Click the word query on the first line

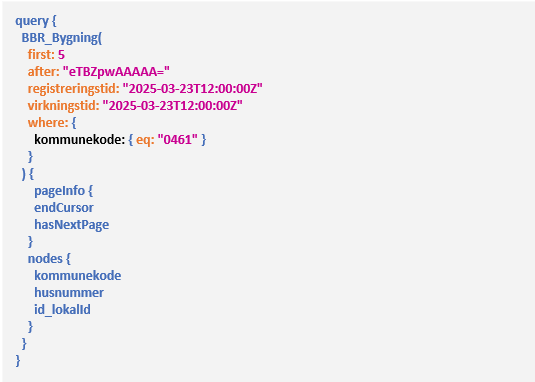point(32,21)
